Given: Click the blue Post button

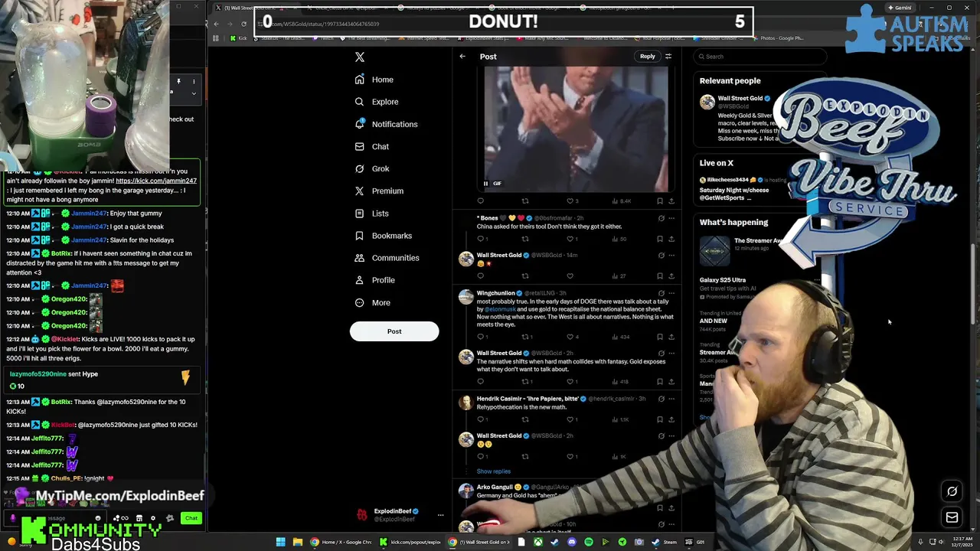Looking at the screenshot, I should pyautogui.click(x=394, y=331).
